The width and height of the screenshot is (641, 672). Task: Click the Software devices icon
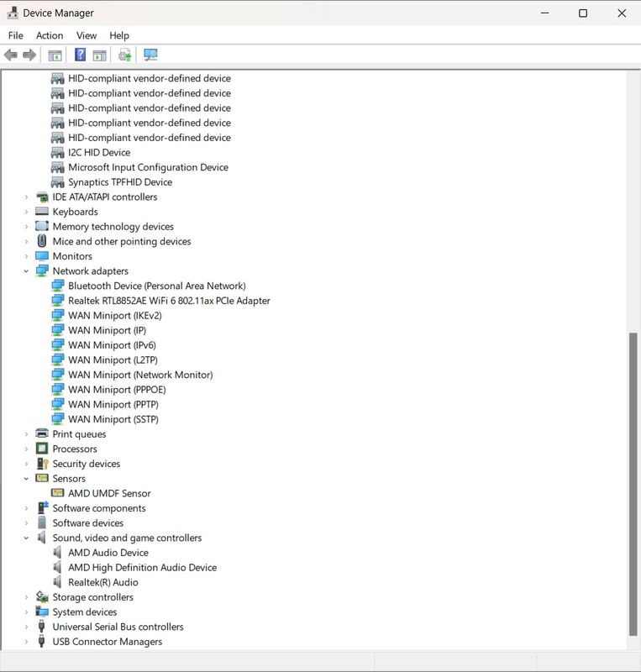pyautogui.click(x=42, y=522)
